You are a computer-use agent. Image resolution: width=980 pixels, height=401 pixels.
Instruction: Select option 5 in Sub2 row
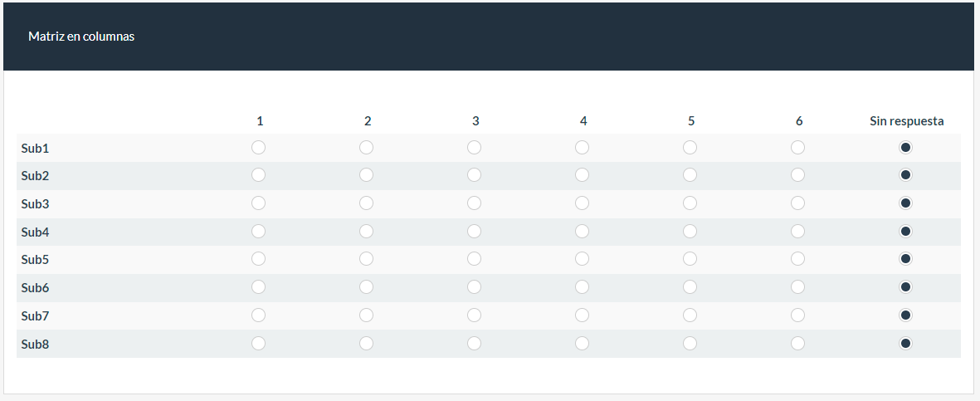tap(690, 175)
